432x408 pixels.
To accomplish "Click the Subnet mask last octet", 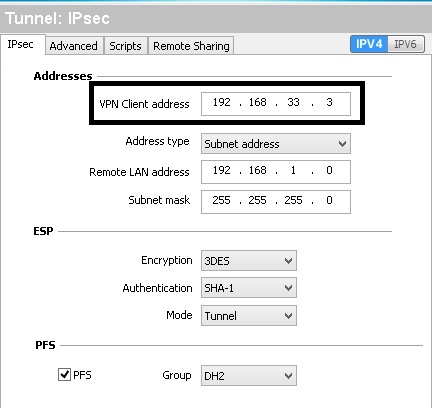I will 329,200.
